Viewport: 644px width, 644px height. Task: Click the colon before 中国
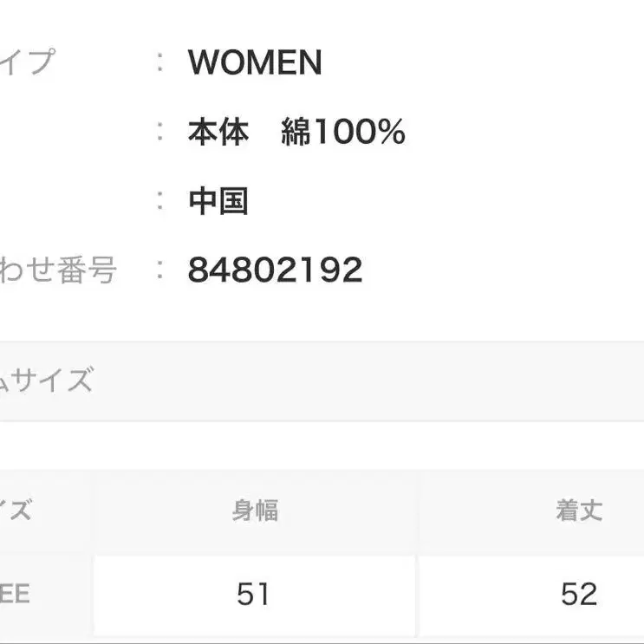[x=159, y=201]
